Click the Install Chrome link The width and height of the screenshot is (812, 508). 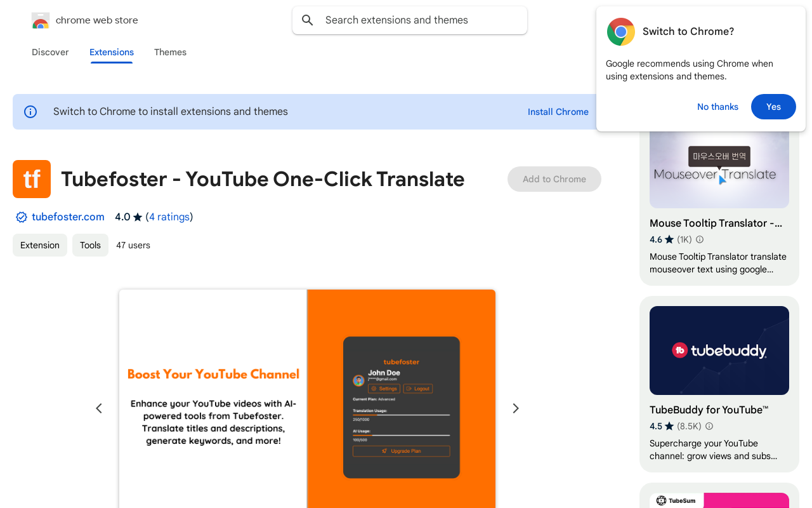click(558, 112)
